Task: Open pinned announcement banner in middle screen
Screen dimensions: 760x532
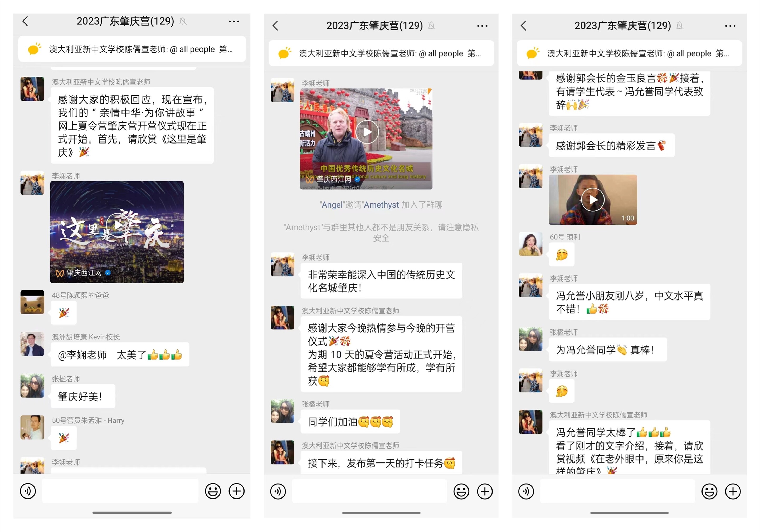Action: pos(381,53)
